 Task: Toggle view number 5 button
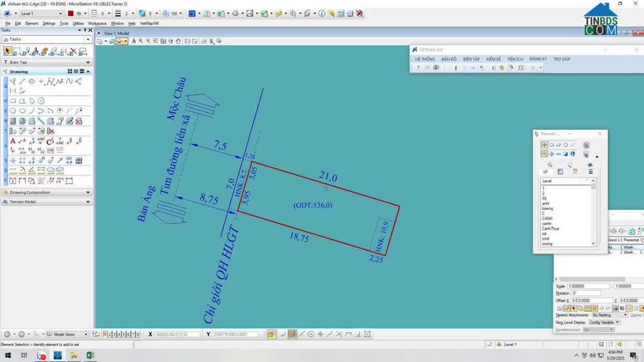(124, 335)
